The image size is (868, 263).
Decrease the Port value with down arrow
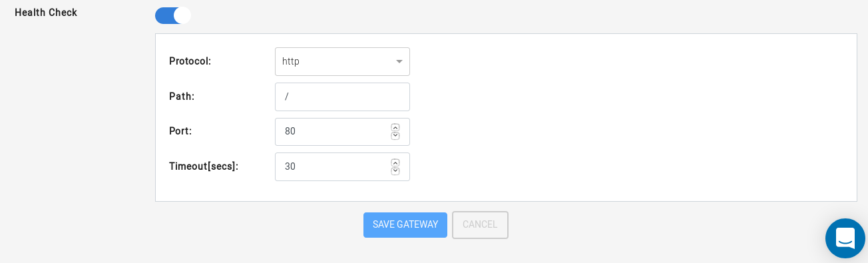(395, 136)
